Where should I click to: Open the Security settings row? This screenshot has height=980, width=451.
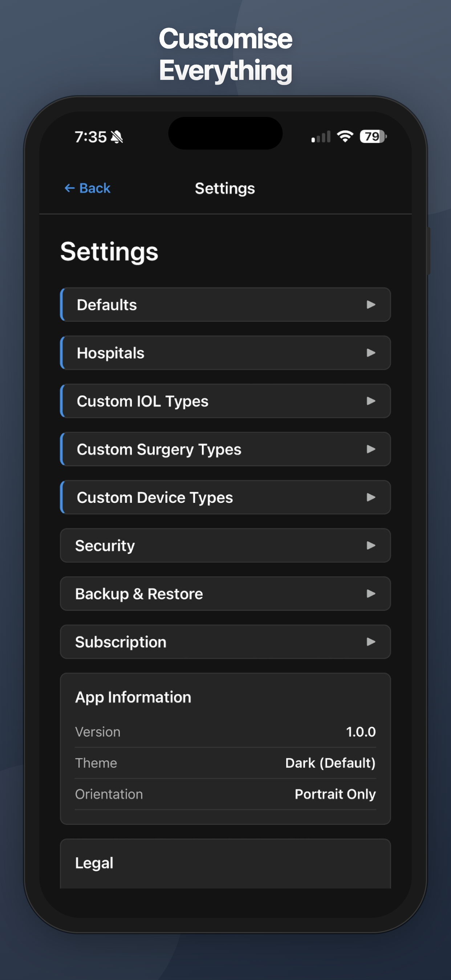click(225, 545)
